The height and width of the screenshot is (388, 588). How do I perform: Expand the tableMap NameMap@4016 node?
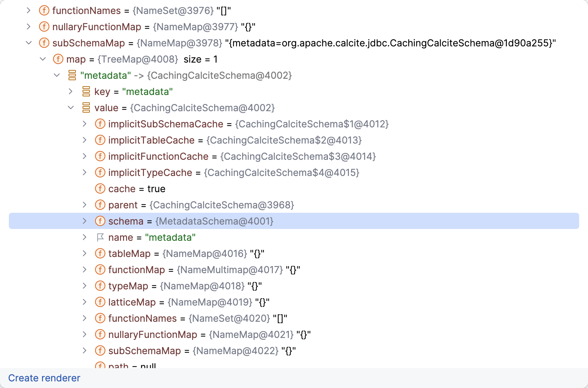point(84,254)
